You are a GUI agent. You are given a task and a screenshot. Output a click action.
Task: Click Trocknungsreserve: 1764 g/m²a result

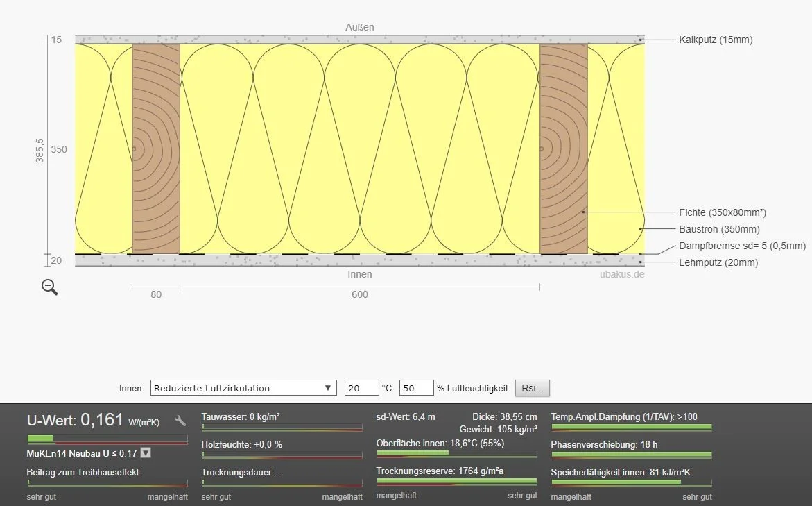point(440,471)
